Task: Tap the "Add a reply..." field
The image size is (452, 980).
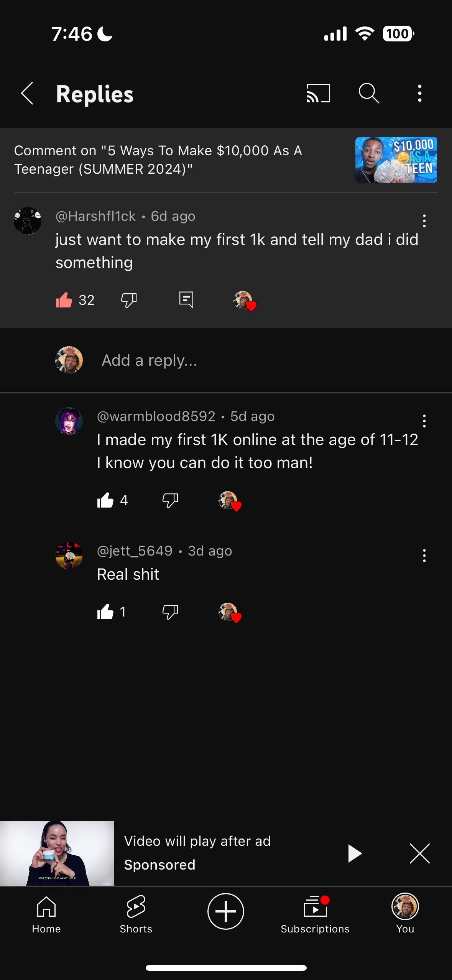Action: [150, 360]
